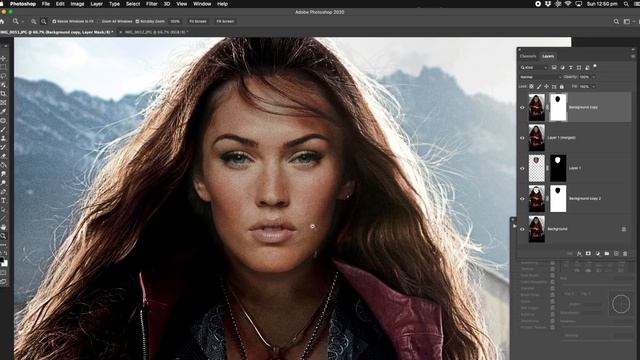Open the Zoom tool preset picker arrow
Image resolution: width=640 pixels, height=360 pixels.
[22, 21]
